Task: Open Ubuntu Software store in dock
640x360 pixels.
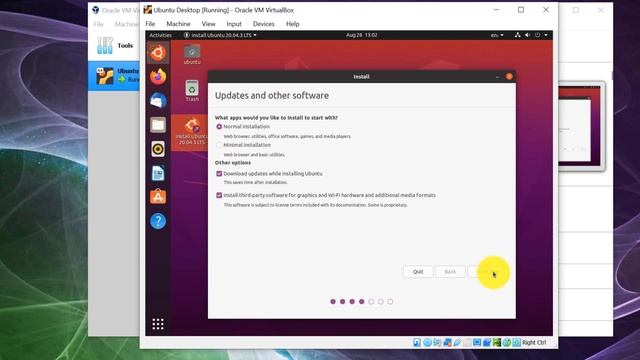Action: coord(158,197)
